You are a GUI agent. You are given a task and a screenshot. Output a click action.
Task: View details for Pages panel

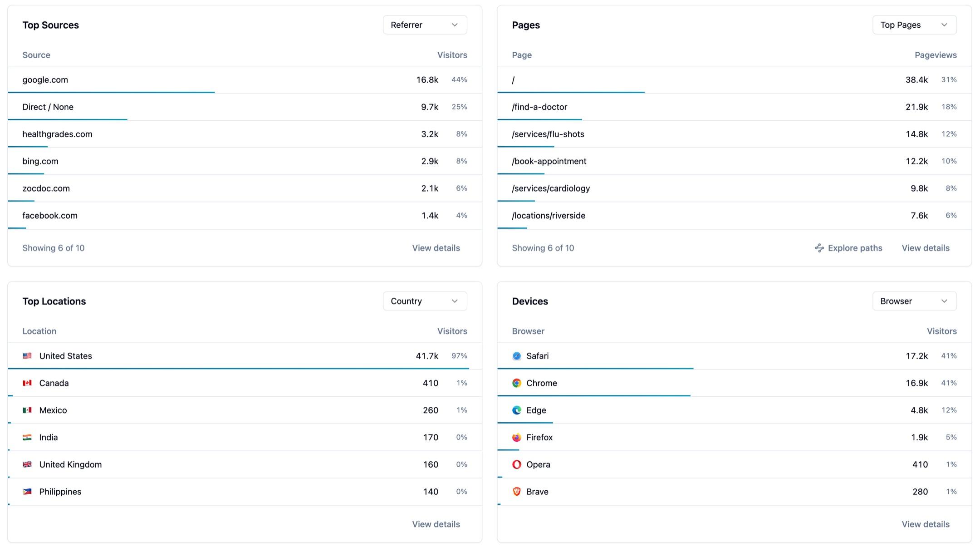coord(925,248)
